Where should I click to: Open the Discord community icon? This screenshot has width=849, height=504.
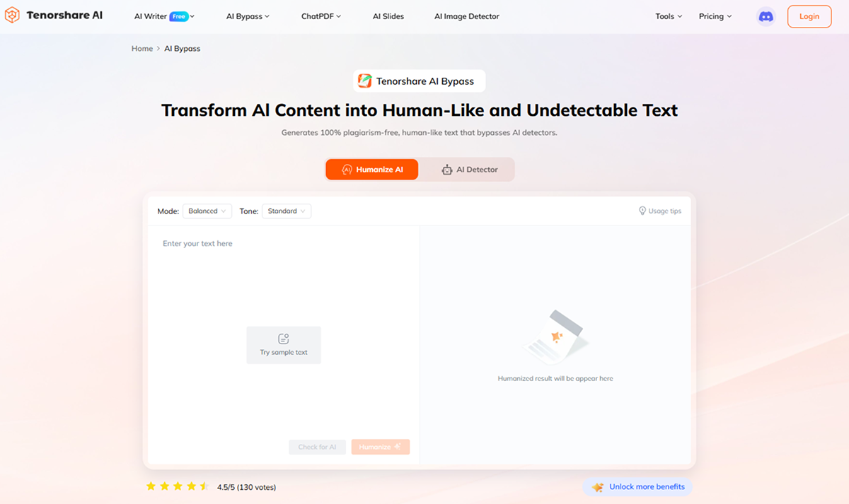(x=766, y=16)
